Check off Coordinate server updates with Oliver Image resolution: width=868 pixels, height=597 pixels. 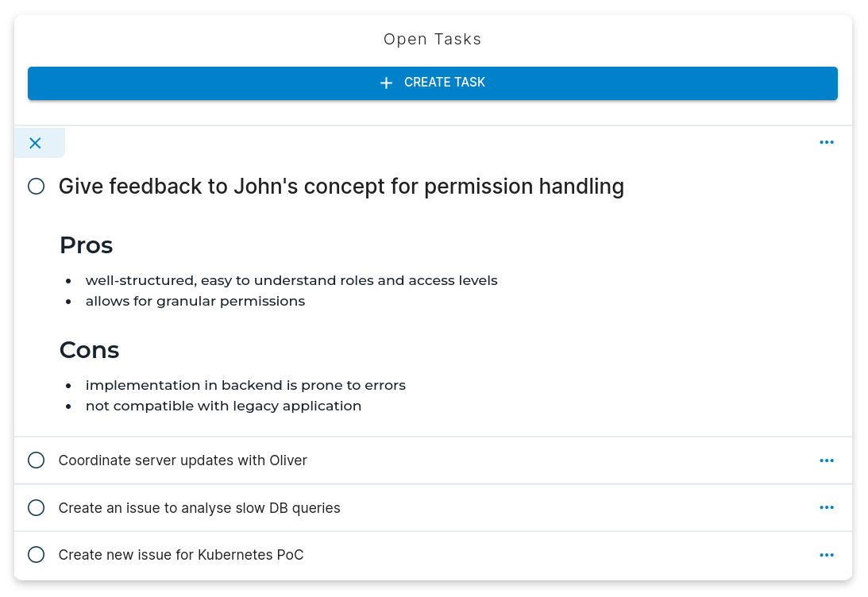[36, 460]
